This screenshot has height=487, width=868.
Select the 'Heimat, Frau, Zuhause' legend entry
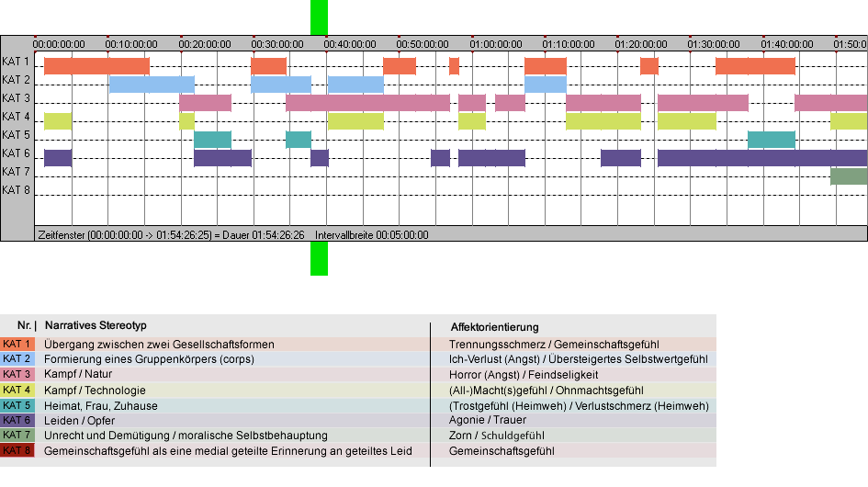point(101,405)
